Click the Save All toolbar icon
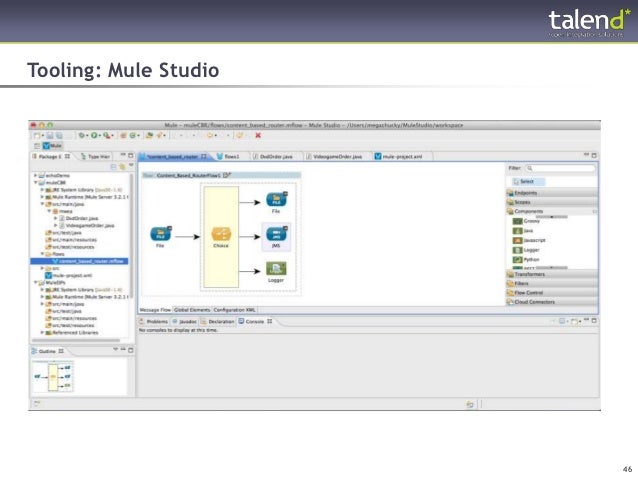Screen dimensions: 638x479 pos(59,136)
